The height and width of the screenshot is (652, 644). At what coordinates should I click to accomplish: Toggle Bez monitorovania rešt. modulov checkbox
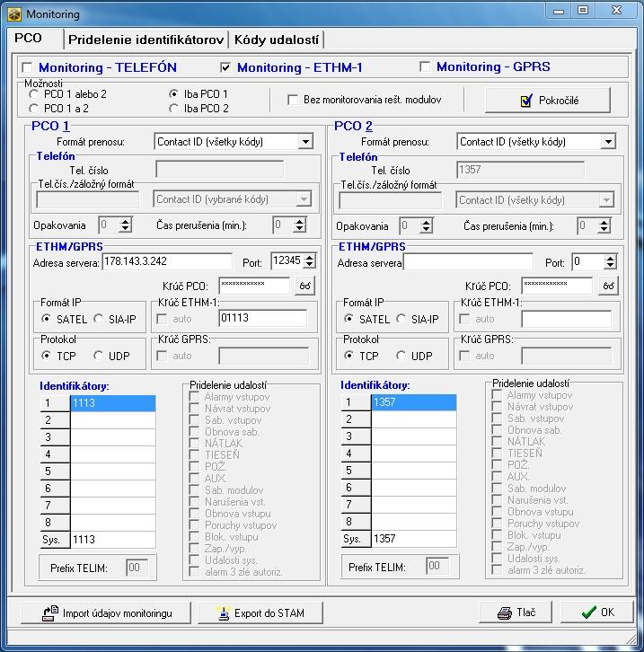tap(293, 100)
